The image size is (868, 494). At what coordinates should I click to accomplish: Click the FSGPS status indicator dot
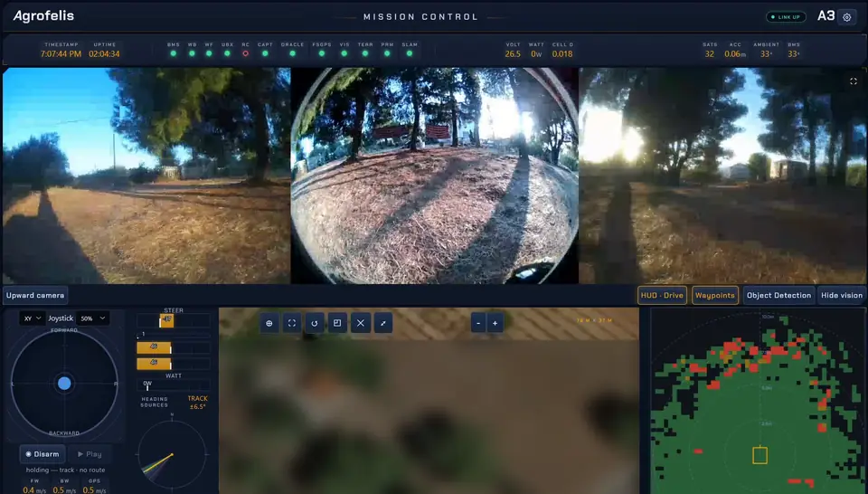coord(322,53)
